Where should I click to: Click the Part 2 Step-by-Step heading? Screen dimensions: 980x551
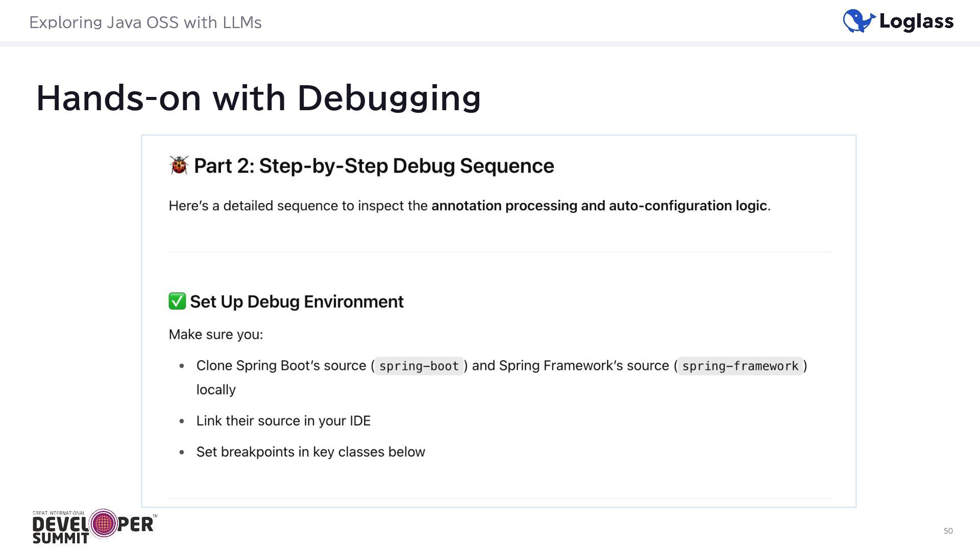pyautogui.click(x=374, y=166)
